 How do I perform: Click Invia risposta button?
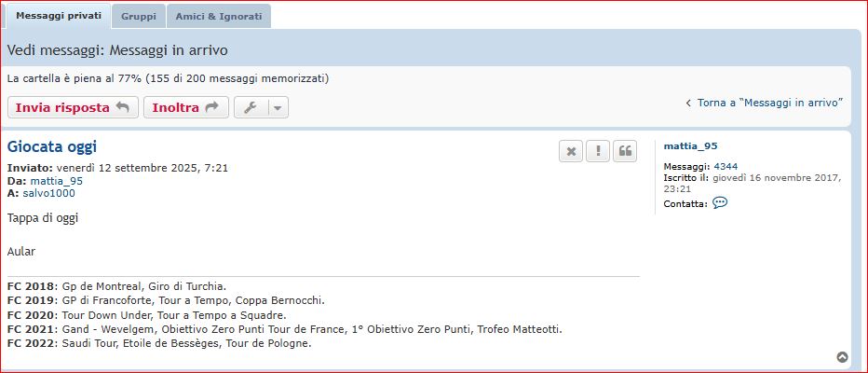click(73, 107)
